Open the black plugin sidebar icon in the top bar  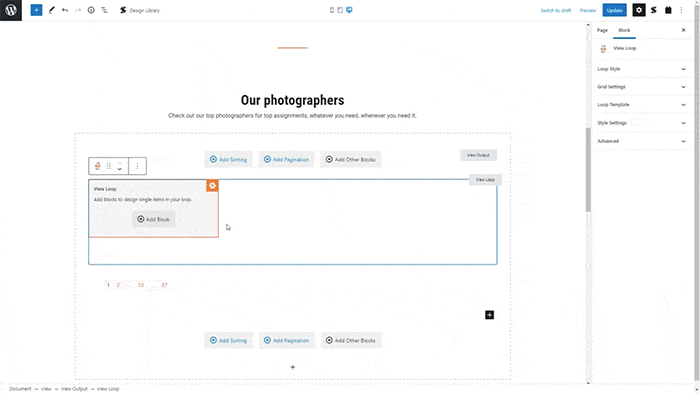coord(668,10)
